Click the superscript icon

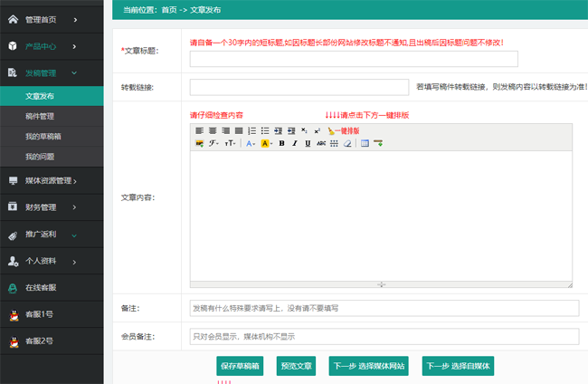click(317, 131)
